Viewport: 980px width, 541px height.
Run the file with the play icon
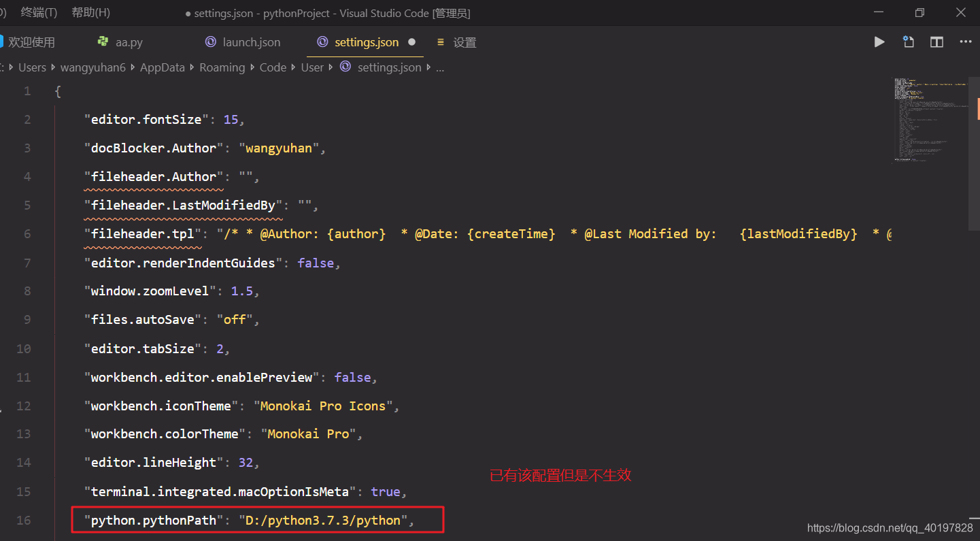(879, 42)
